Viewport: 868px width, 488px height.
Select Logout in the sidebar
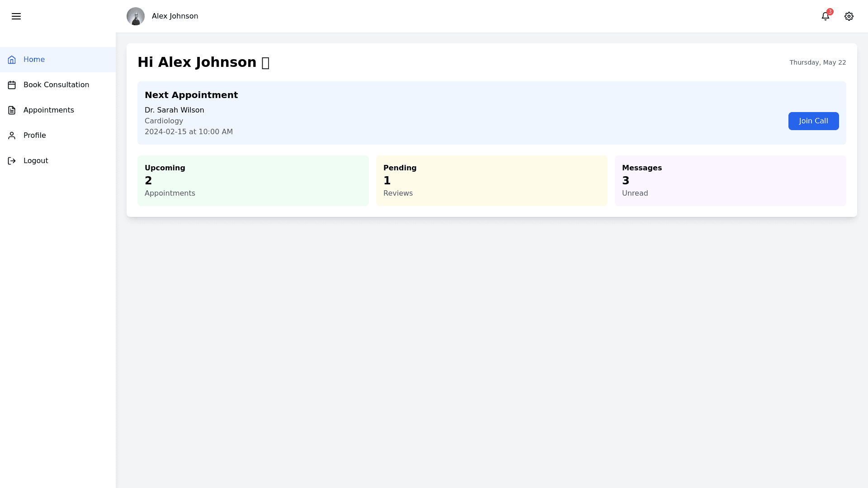pyautogui.click(x=36, y=161)
